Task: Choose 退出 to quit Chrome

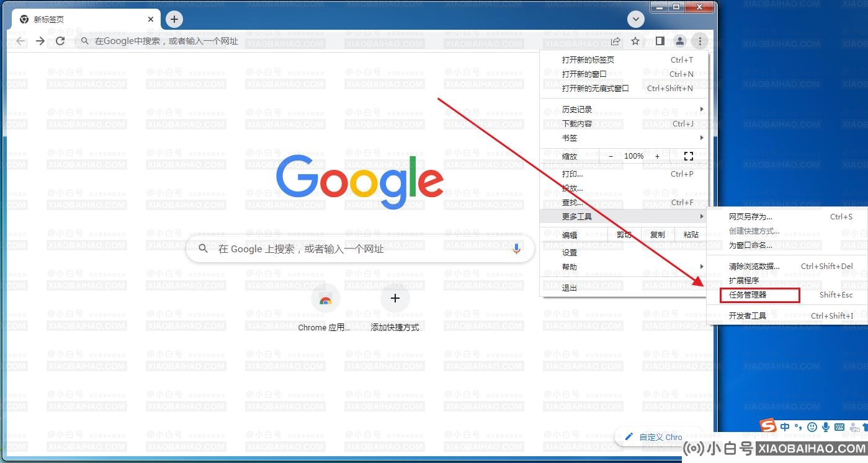Action: pyautogui.click(x=624, y=288)
